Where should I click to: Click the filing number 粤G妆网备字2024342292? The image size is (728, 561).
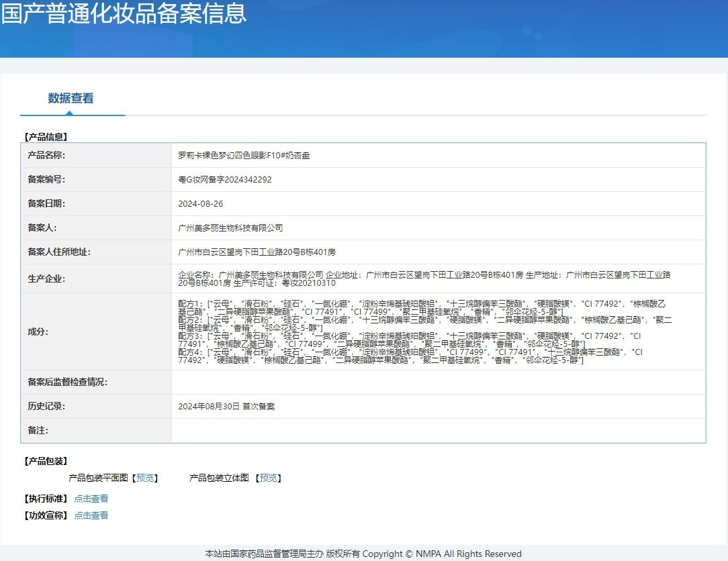[225, 179]
